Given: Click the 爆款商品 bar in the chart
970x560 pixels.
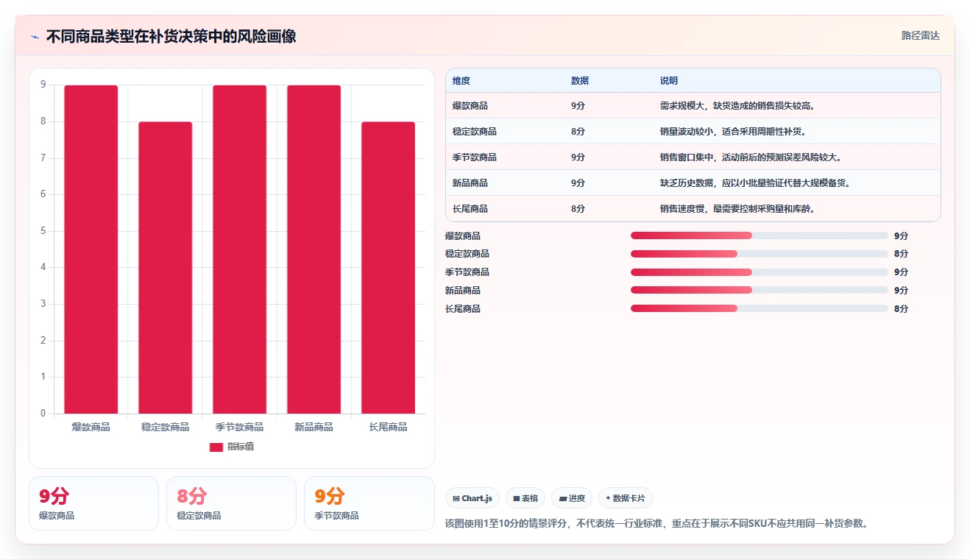Looking at the screenshot, I should tap(91, 249).
